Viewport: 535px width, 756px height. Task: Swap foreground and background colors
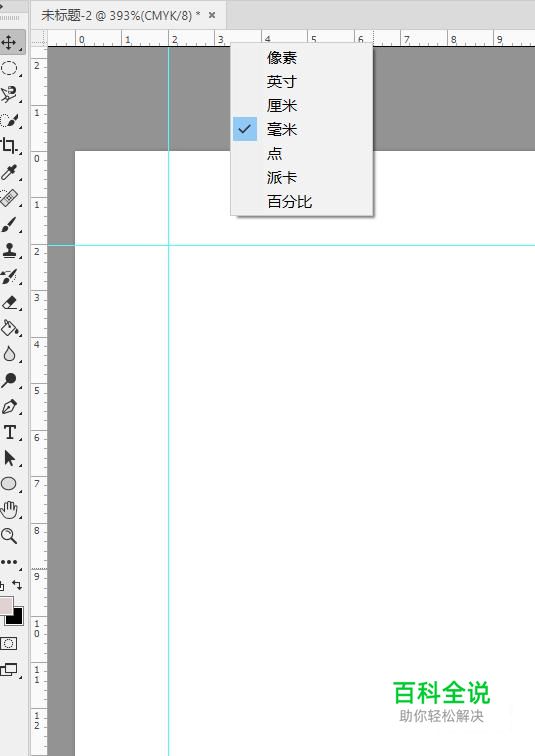coord(17,585)
